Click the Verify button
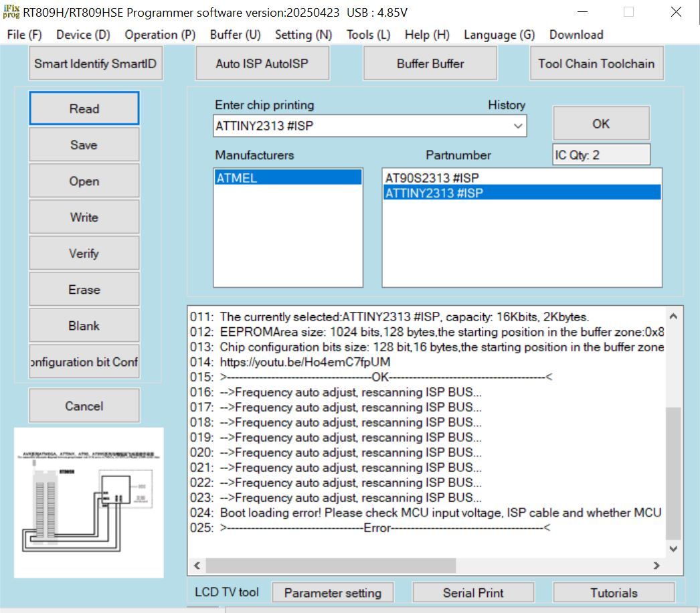The height and width of the screenshot is (613, 700). coord(84,253)
